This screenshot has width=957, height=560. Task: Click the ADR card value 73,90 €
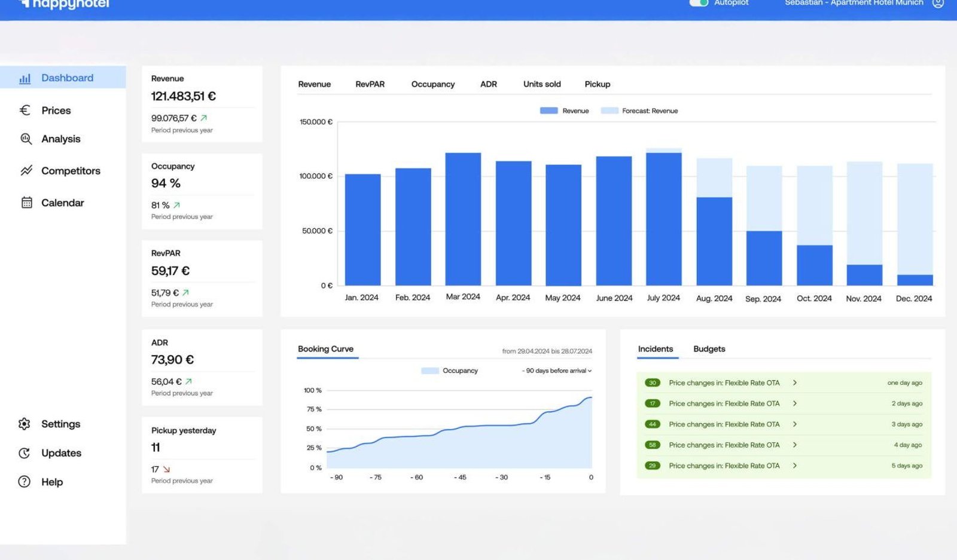point(172,360)
